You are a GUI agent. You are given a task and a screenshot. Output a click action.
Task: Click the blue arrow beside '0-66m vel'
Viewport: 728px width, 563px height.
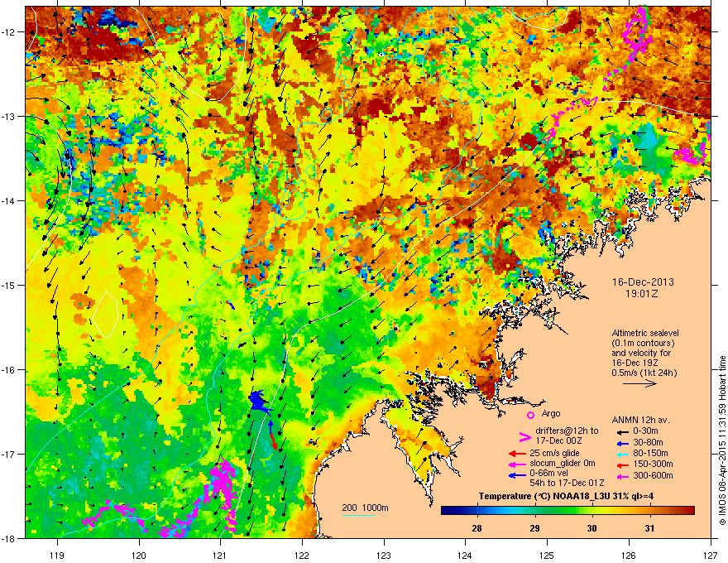pyautogui.click(x=517, y=474)
